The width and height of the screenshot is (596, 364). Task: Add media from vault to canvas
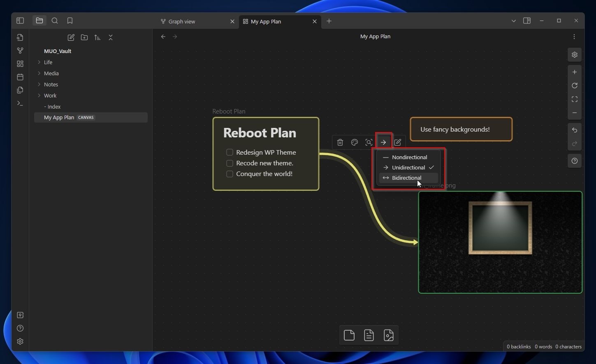(389, 335)
